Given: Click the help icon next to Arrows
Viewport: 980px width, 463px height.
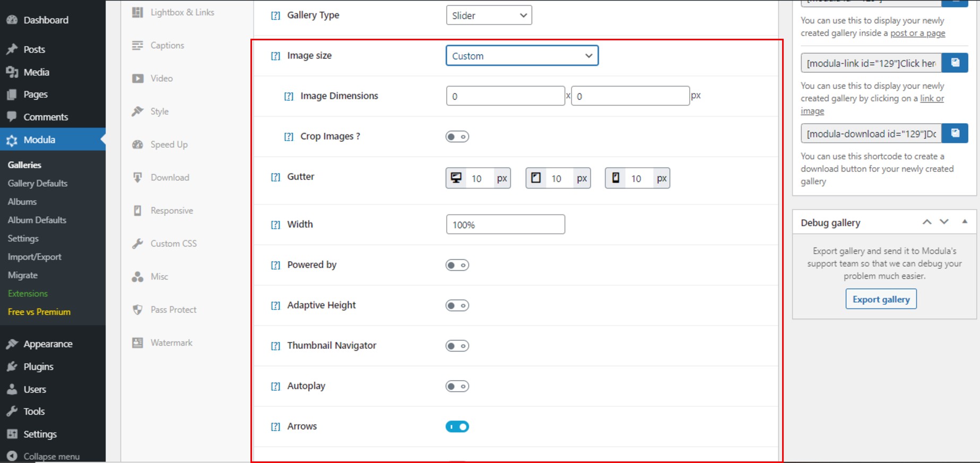Looking at the screenshot, I should (x=275, y=426).
